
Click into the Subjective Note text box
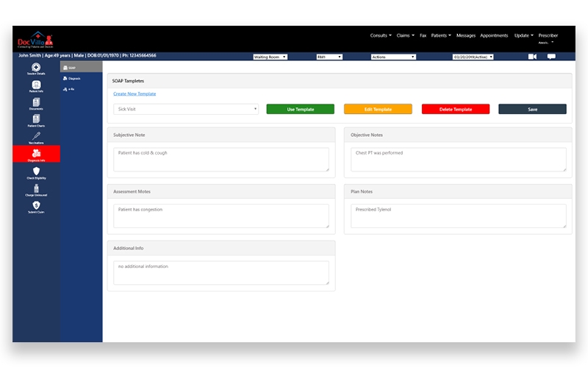(221, 159)
